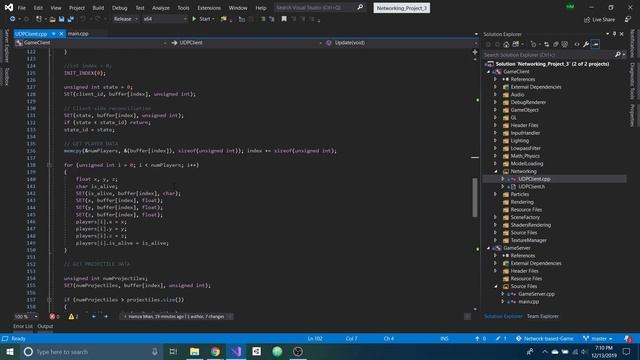Screen dimensions: 640x360
Task: Click Network-based-Game repository status item
Action: coord(544,338)
